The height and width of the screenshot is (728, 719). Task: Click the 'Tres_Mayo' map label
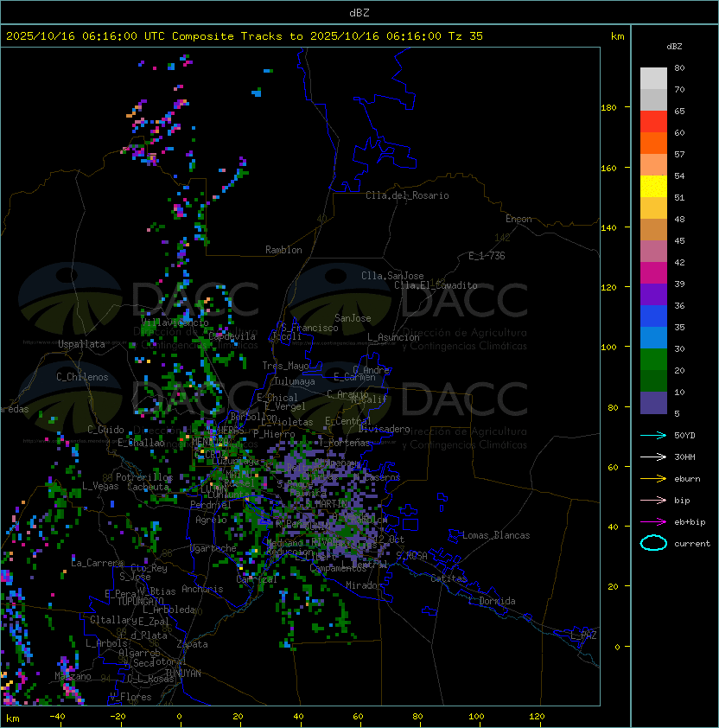click(285, 366)
